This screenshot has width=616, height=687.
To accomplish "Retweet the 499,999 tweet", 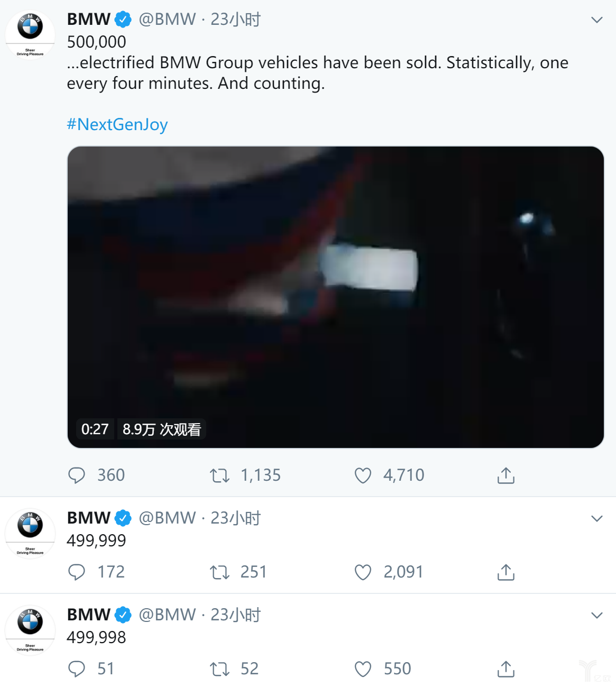I will pyautogui.click(x=219, y=572).
